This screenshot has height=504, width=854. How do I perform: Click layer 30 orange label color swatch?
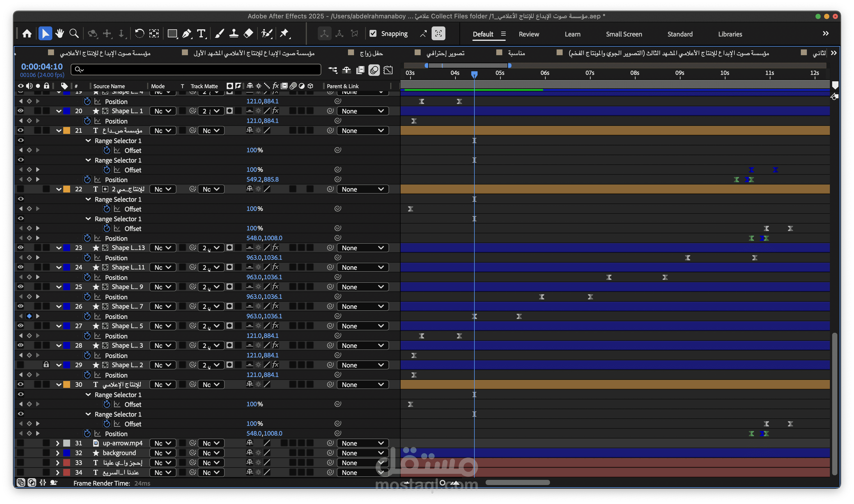click(x=67, y=384)
